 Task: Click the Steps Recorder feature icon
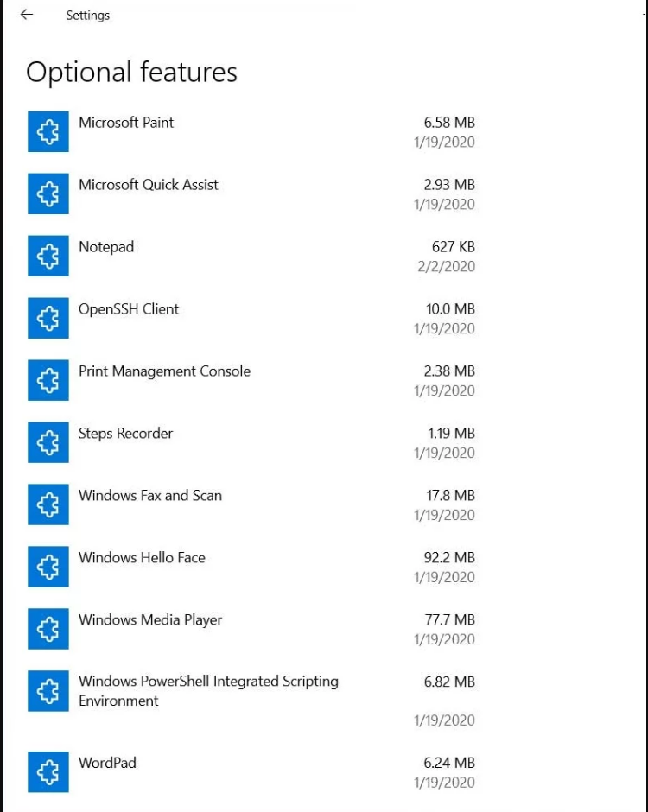(48, 442)
